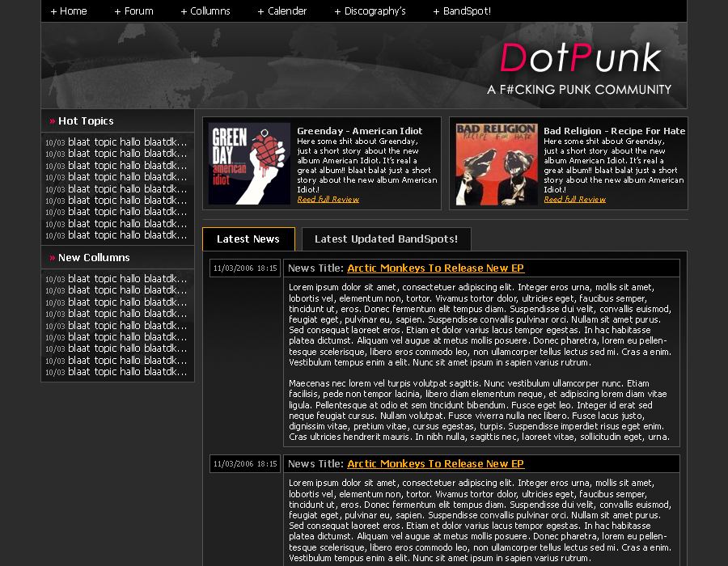Screen dimensions: 728x566
Task: Open the Bad Religion album cover
Action: (497, 164)
